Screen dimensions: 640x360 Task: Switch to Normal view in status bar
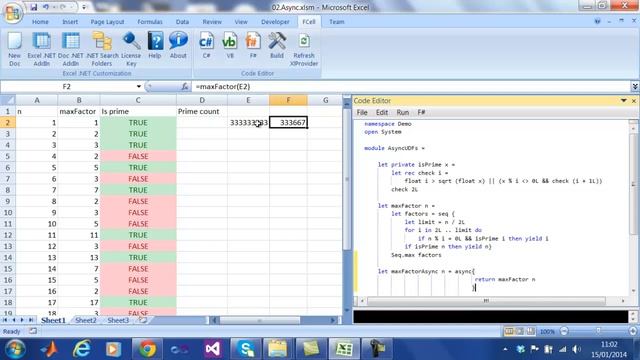(509, 331)
